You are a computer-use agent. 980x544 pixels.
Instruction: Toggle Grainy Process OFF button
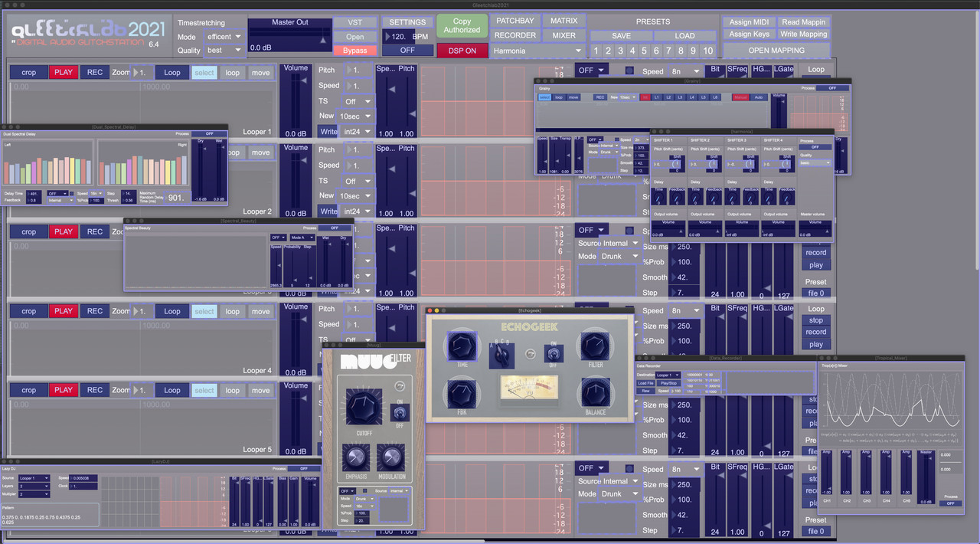click(832, 88)
